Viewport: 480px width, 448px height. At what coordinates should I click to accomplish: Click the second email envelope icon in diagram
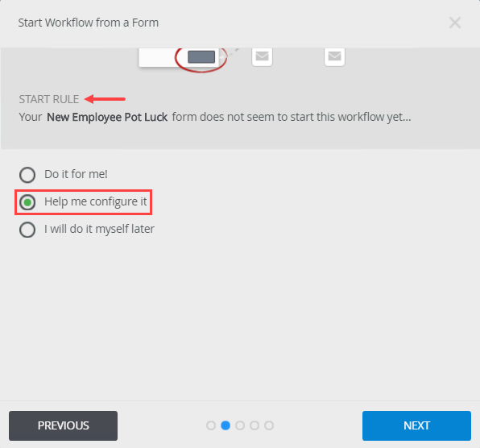(x=334, y=56)
